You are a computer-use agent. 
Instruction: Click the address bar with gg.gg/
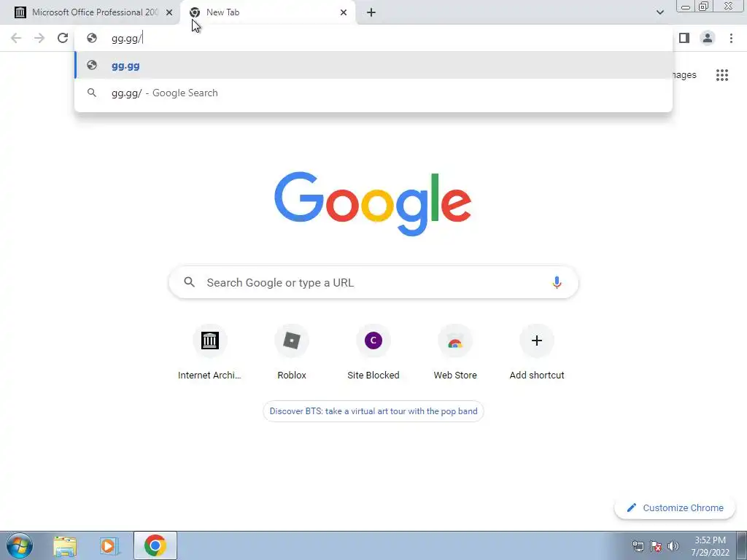pyautogui.click(x=373, y=38)
